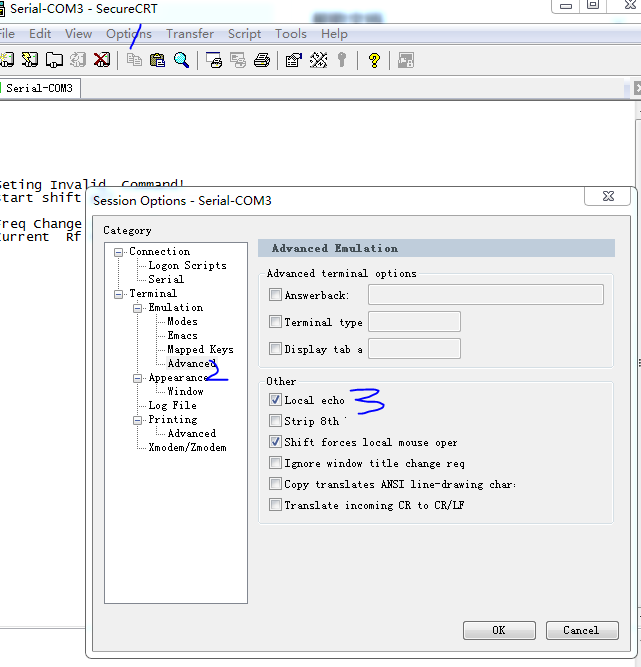Click the Answerback text field

tap(486, 294)
